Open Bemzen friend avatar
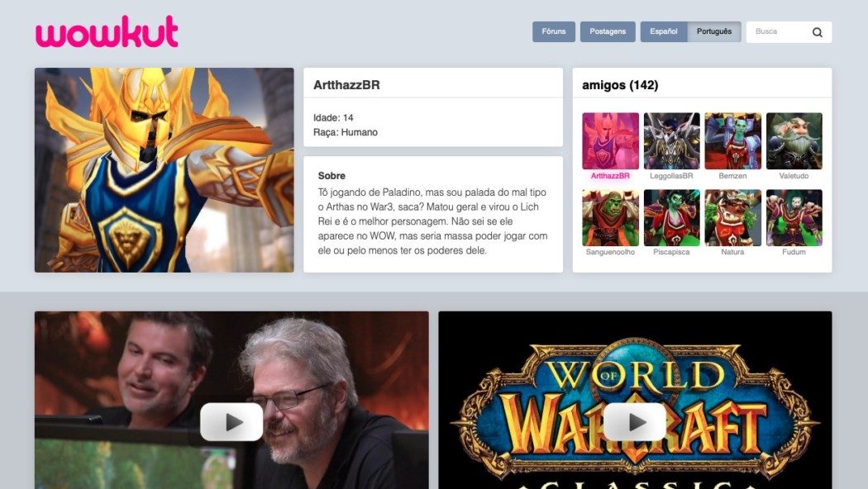 [732, 140]
